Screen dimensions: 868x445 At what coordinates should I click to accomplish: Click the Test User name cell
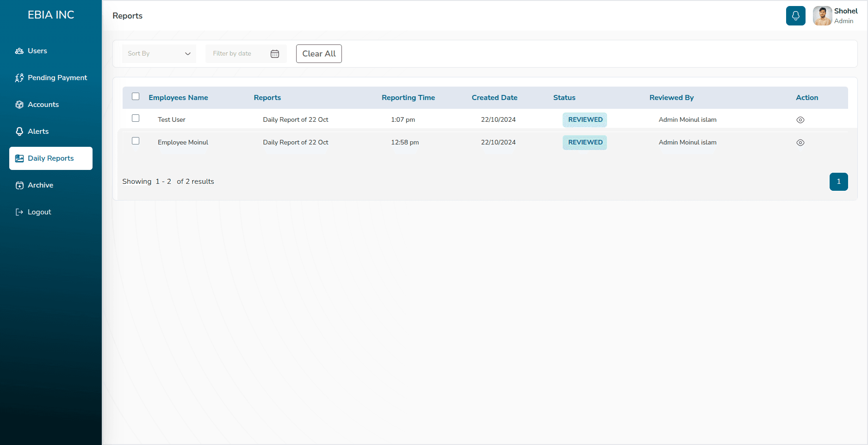pos(172,119)
